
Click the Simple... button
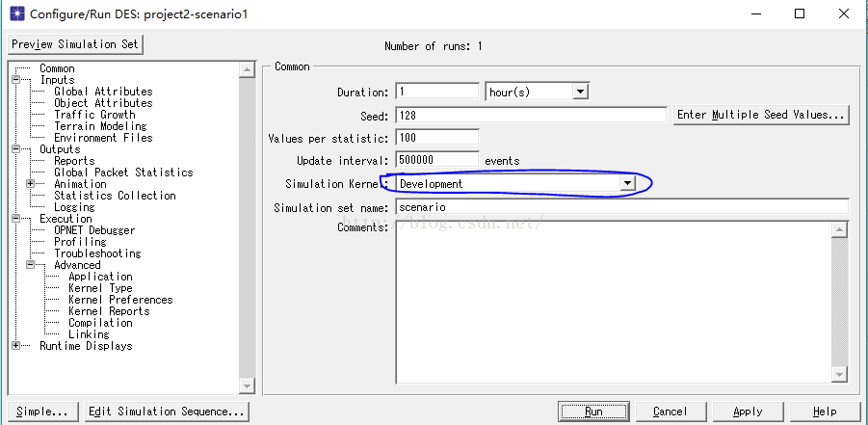pyautogui.click(x=42, y=412)
